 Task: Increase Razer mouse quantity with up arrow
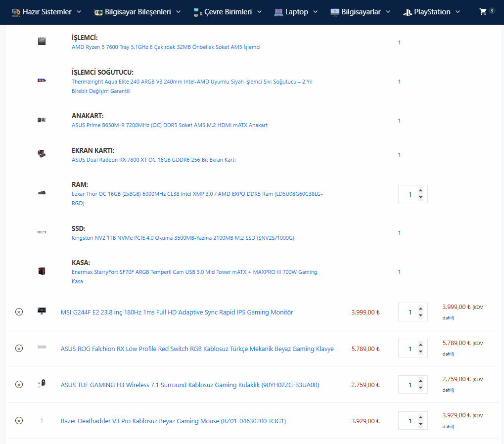(420, 417)
